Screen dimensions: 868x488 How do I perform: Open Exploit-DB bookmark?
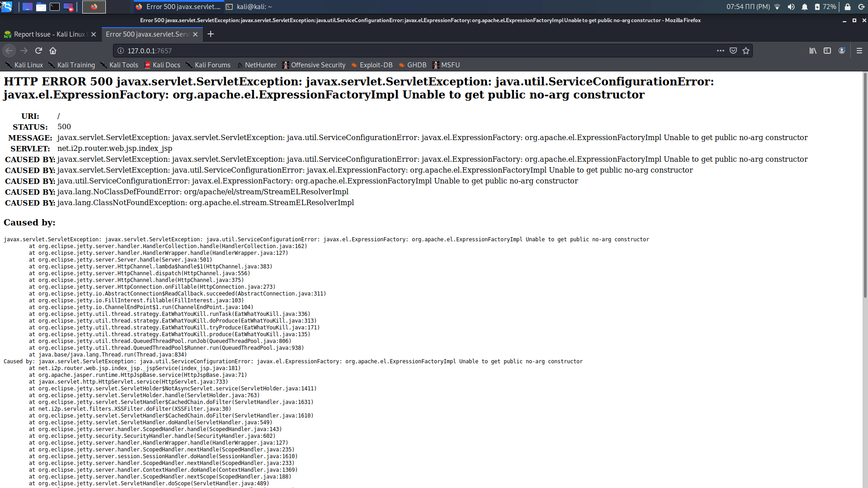[372, 65]
